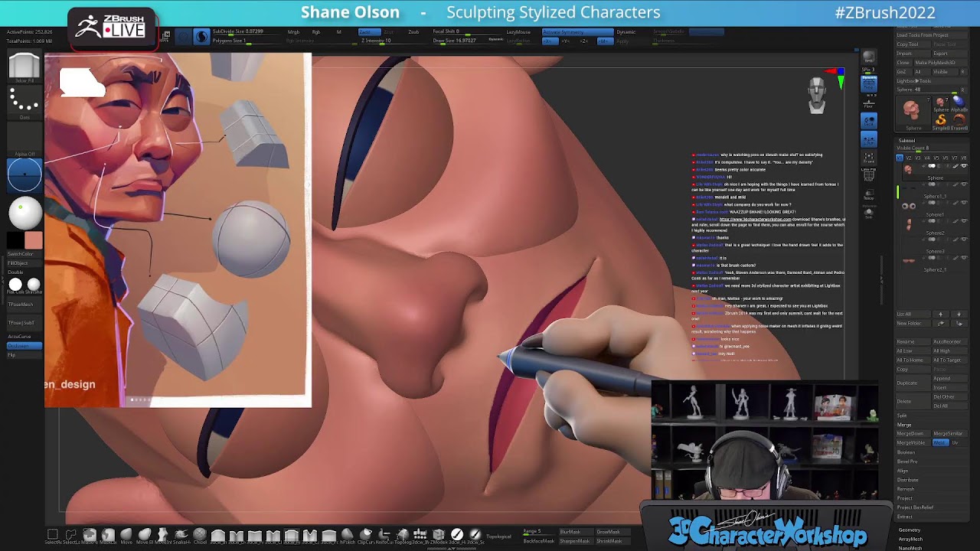Toggle visibility eye of Sphere1 subtool
The image size is (980, 551).
click(964, 202)
